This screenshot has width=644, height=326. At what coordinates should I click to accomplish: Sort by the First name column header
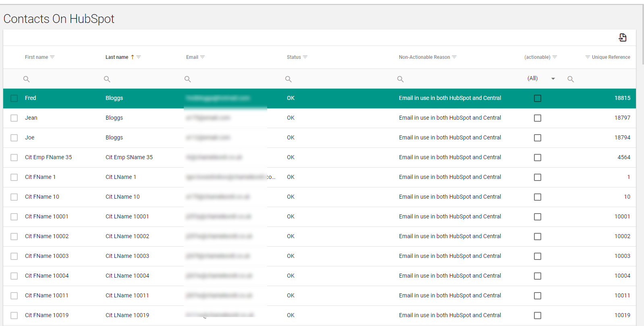coord(36,57)
